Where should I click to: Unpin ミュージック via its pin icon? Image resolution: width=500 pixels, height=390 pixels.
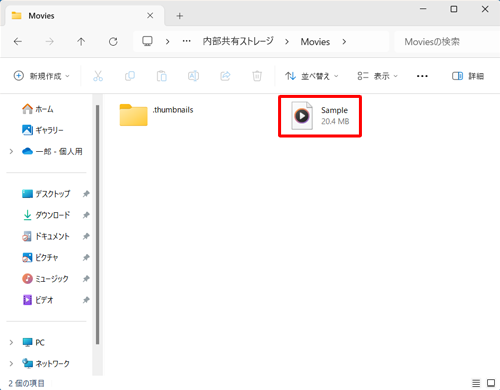86,279
